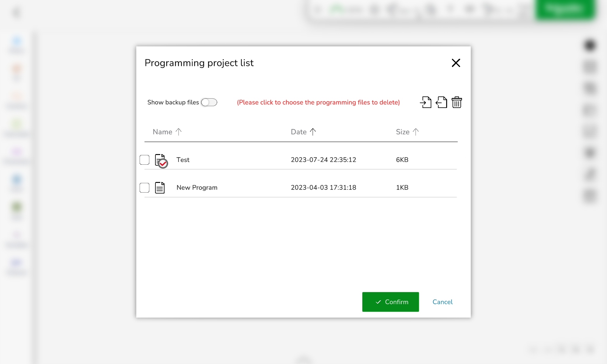
Task: Click the Size column sort arrow
Action: tap(415, 132)
